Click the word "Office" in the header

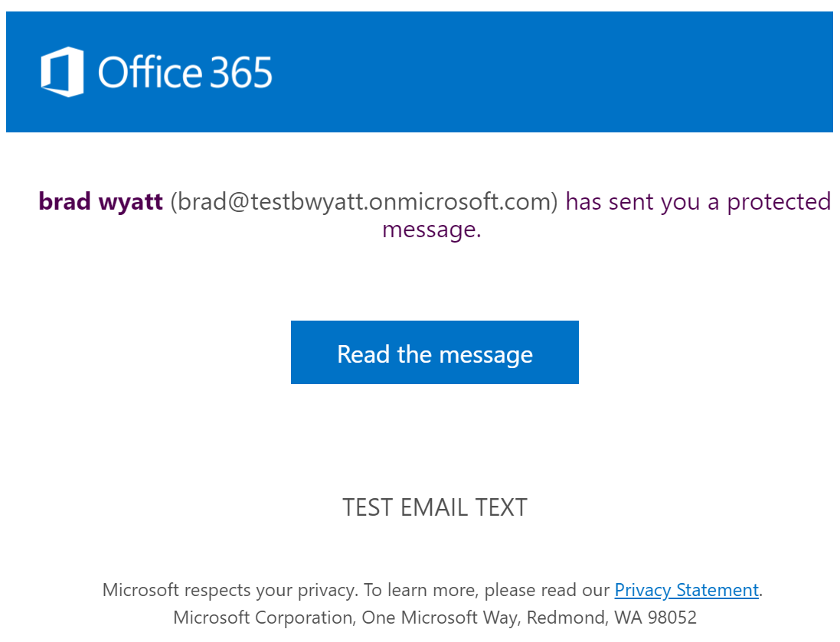[x=150, y=72]
